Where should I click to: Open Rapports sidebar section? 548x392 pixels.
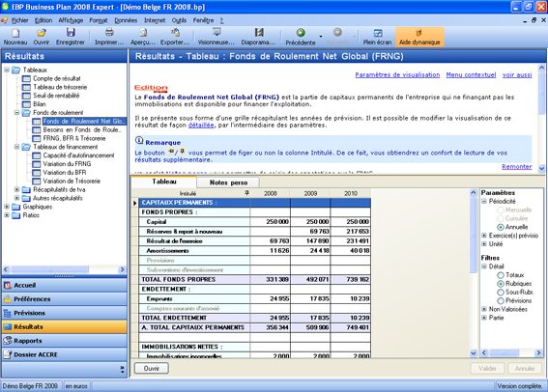[65, 341]
